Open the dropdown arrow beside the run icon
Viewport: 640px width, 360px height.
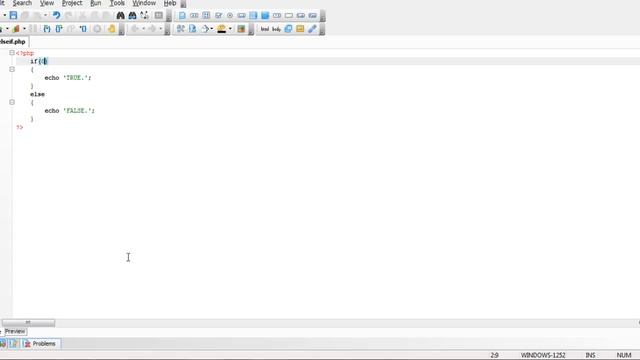click(x=24, y=29)
